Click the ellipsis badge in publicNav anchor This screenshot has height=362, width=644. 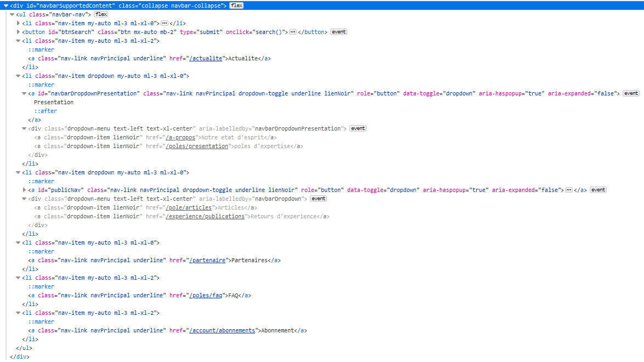(x=569, y=190)
